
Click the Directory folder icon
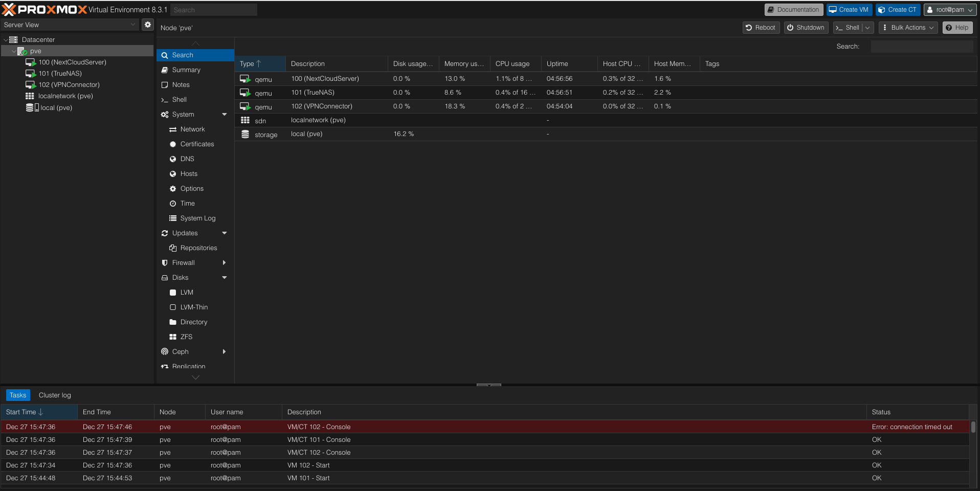[173, 322]
